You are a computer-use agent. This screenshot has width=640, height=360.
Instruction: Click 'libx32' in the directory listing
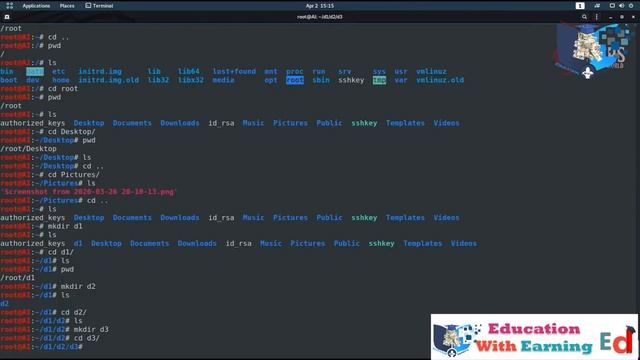[191, 80]
